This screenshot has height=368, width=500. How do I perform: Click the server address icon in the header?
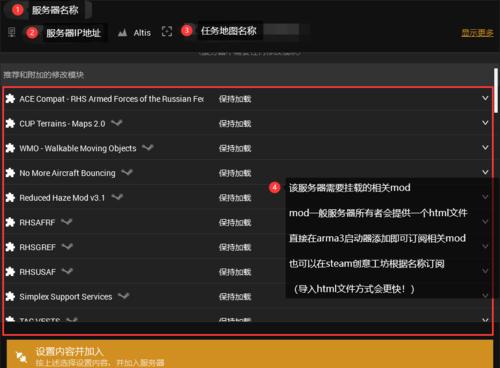coord(12,32)
